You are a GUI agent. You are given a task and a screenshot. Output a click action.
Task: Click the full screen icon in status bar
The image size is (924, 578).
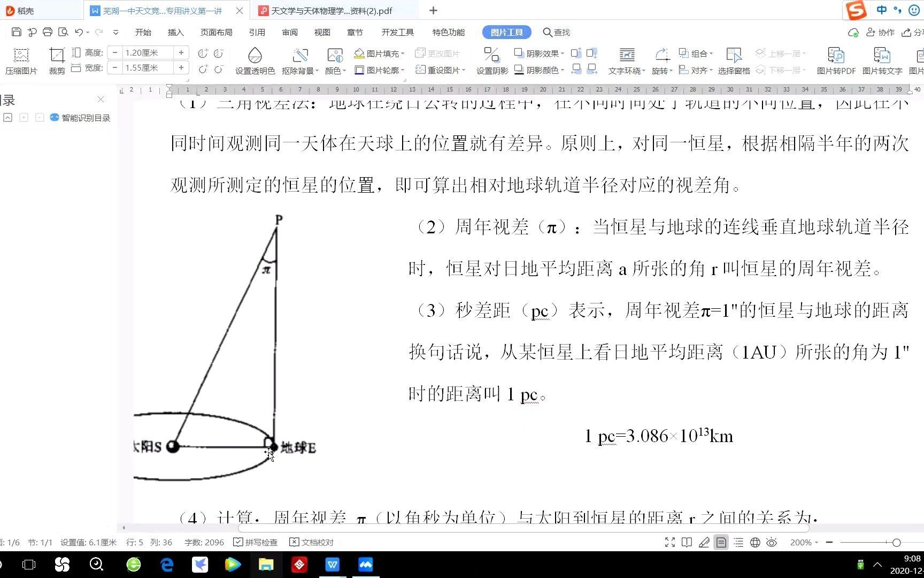tap(670, 542)
